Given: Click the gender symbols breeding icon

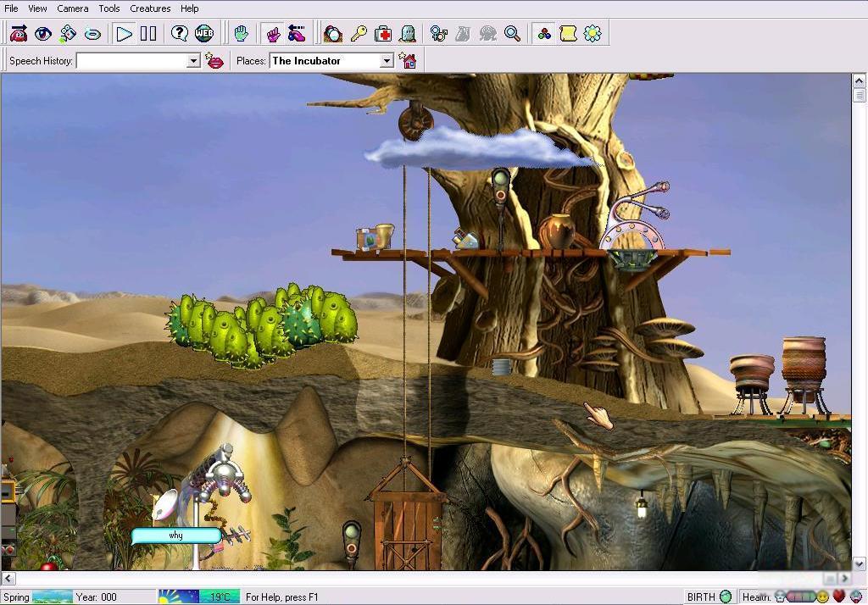Looking at the screenshot, I should [438, 34].
